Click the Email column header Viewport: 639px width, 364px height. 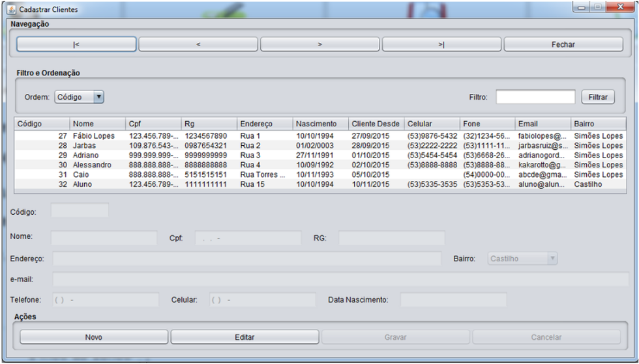point(543,124)
